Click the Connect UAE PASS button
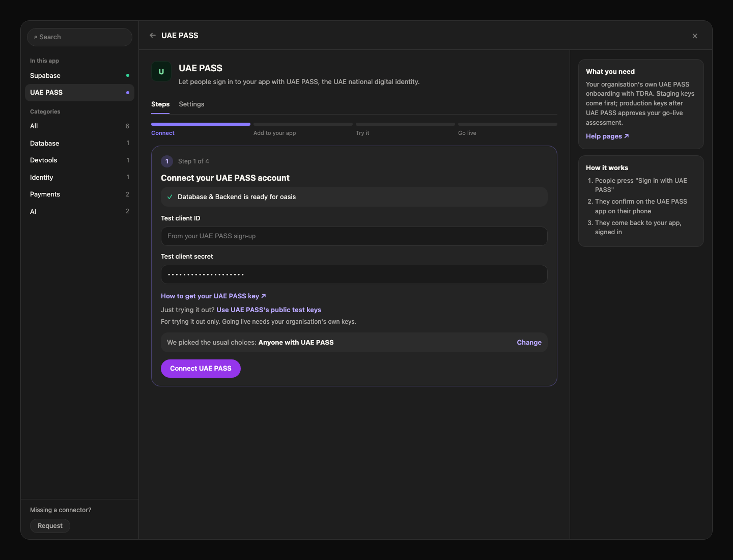Viewport: 733px width, 560px height. 201,369
